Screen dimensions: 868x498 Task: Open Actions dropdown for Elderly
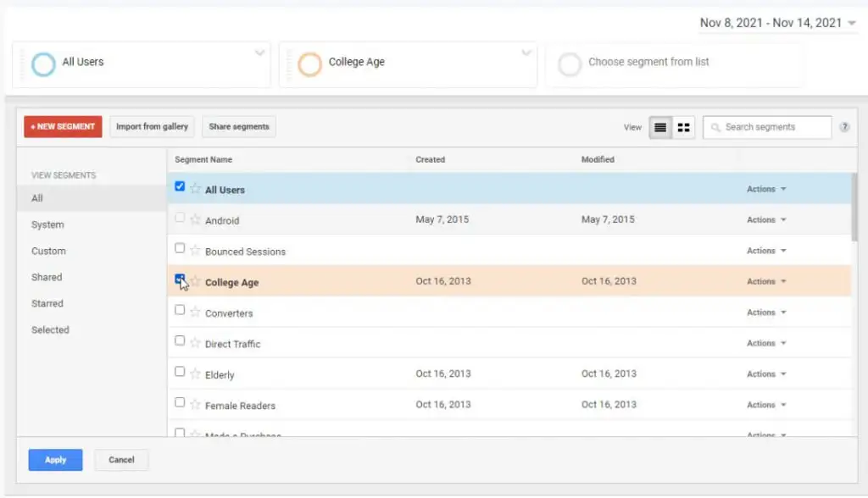[766, 374]
